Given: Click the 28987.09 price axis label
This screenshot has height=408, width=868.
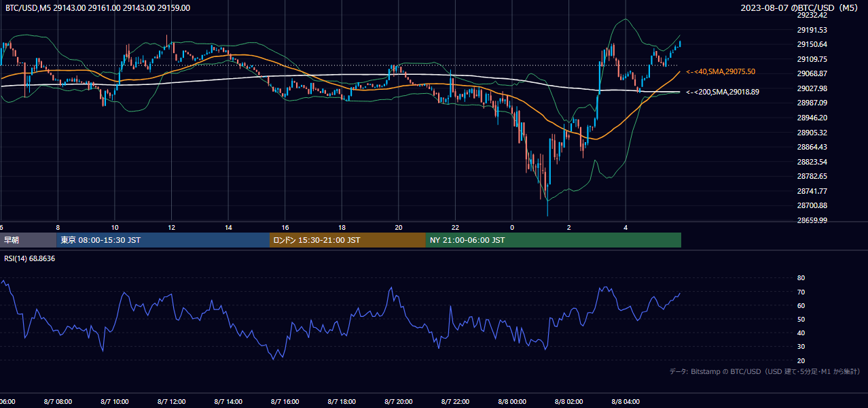Looking at the screenshot, I should point(812,103).
